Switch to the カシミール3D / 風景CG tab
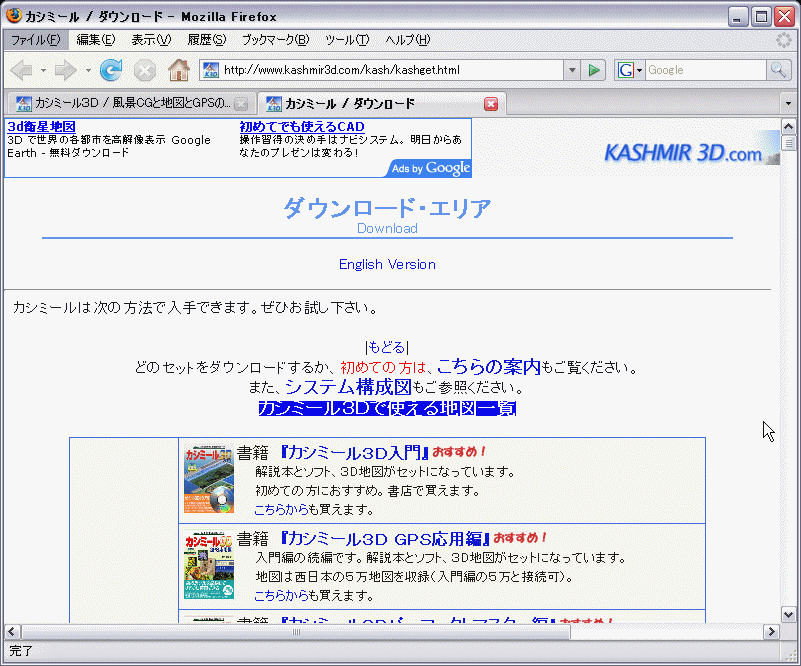Viewport: 801px width, 666px height. click(x=130, y=103)
